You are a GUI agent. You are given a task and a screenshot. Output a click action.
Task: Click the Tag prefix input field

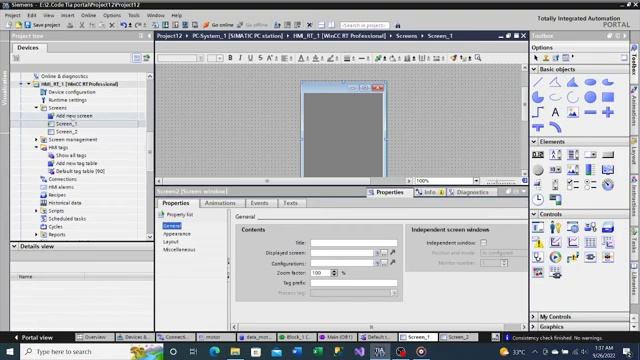(353, 283)
